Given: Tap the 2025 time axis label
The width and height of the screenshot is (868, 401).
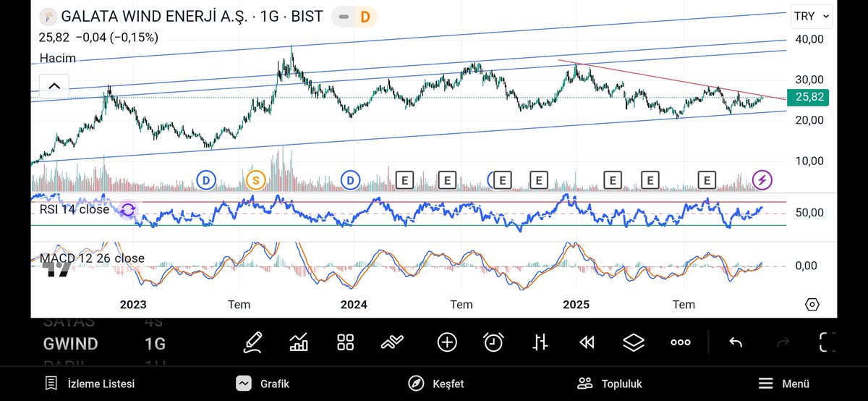Looking at the screenshot, I should pos(576,305).
